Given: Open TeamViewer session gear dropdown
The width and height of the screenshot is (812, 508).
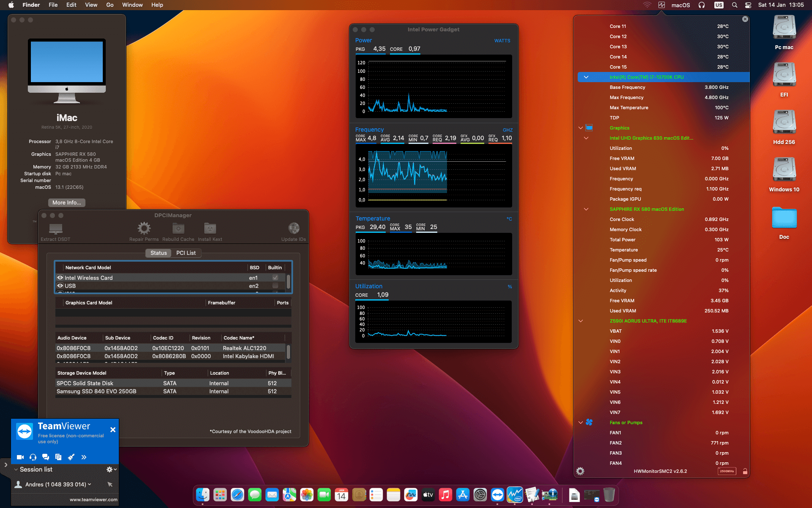Looking at the screenshot, I should [x=112, y=469].
